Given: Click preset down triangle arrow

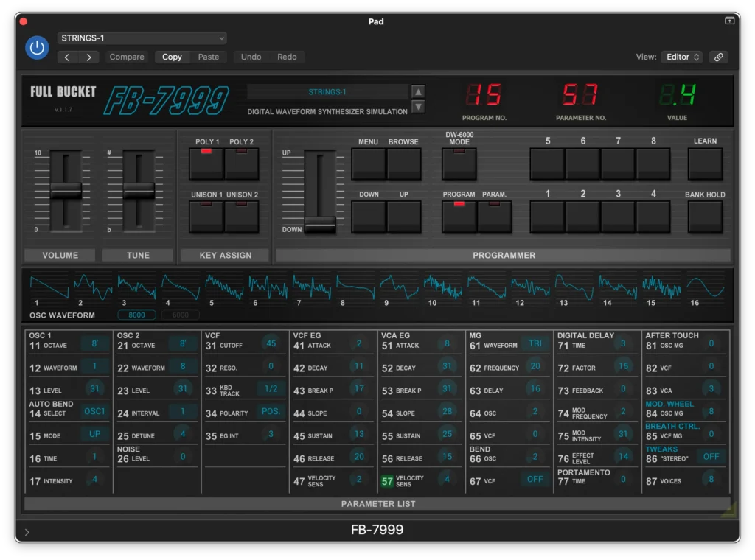Looking at the screenshot, I should pyautogui.click(x=419, y=106).
